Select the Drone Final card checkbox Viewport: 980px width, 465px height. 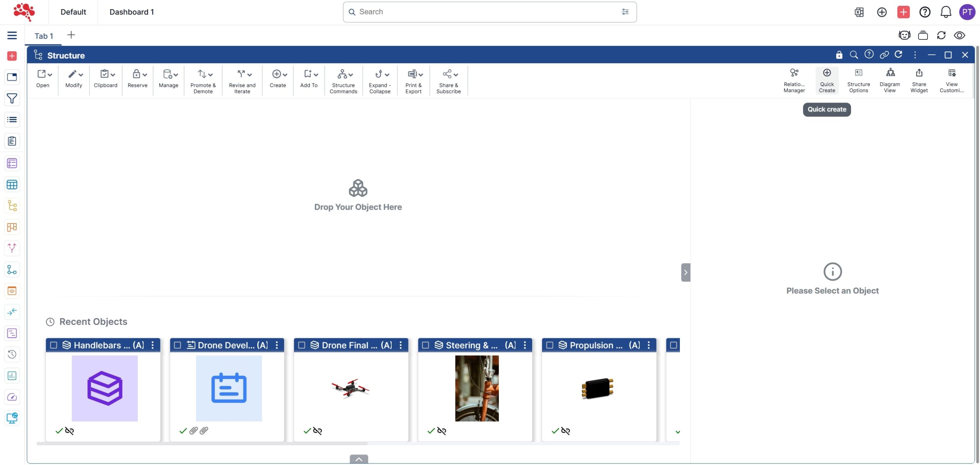click(x=302, y=345)
